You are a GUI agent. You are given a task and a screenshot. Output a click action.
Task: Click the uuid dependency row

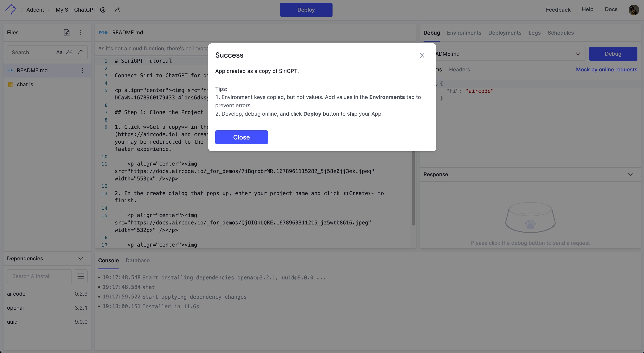tap(47, 322)
